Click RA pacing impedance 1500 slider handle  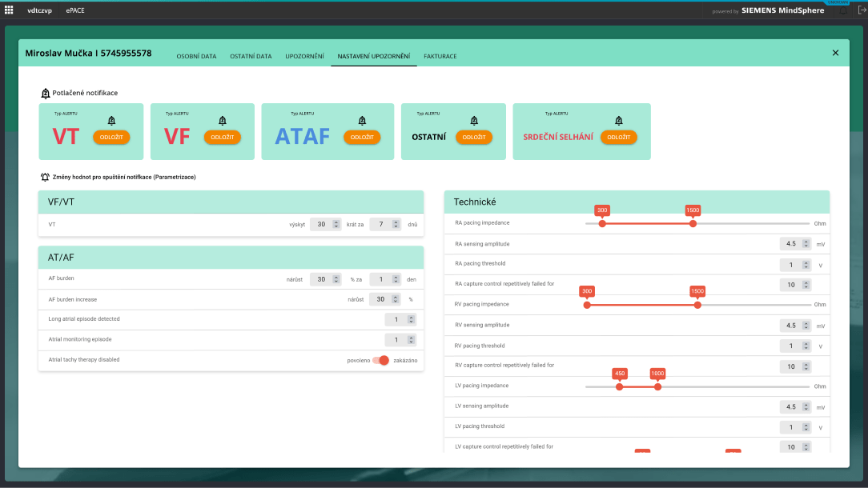pos(693,224)
